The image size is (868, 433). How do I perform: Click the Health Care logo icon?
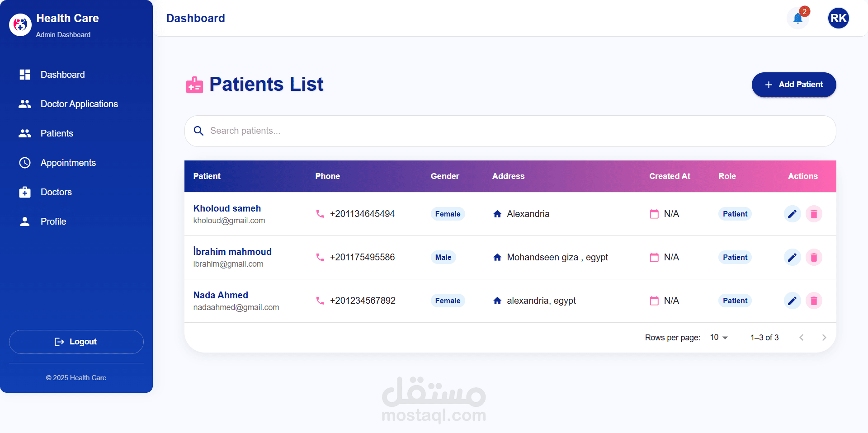[20, 25]
